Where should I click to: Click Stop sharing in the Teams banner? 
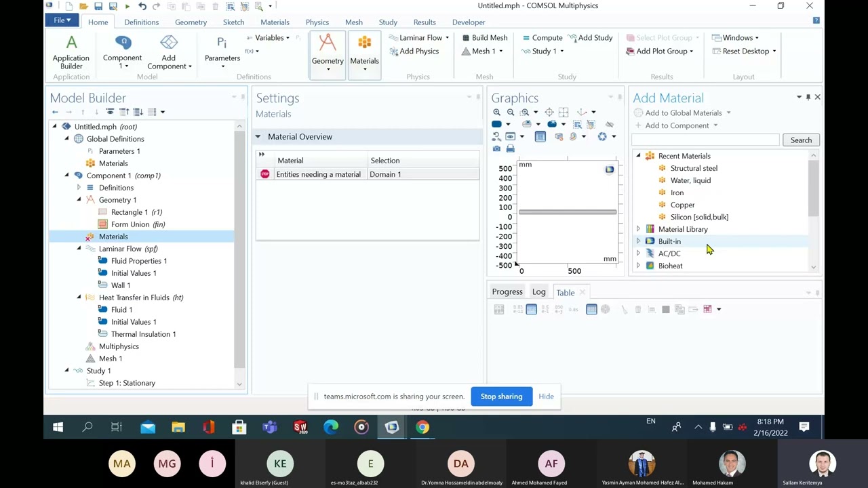pyautogui.click(x=501, y=396)
